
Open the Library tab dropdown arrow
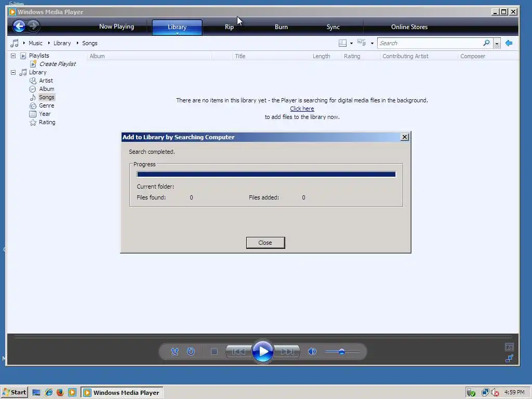pyautogui.click(x=177, y=34)
